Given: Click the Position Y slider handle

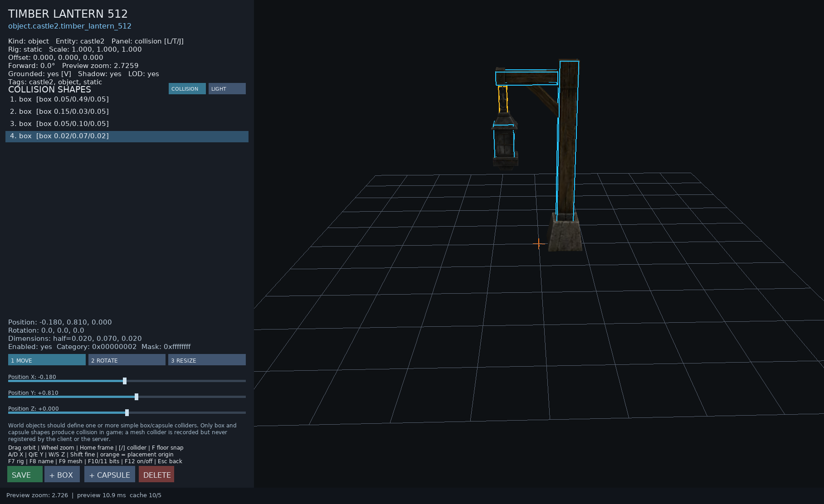Looking at the screenshot, I should [137, 397].
